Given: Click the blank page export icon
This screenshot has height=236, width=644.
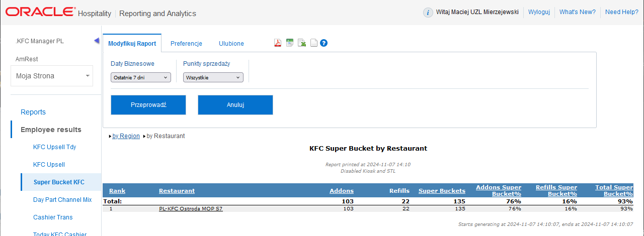Looking at the screenshot, I should 313,43.
